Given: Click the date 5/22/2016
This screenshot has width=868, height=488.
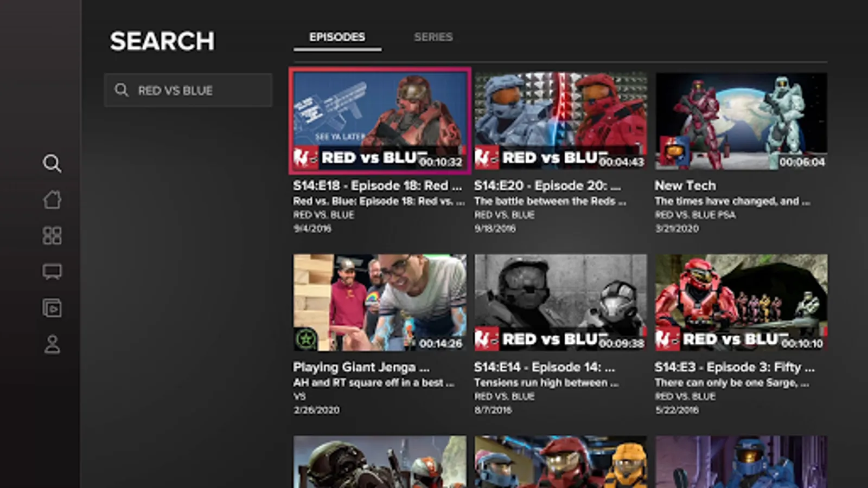Looking at the screenshot, I should pos(677,410).
